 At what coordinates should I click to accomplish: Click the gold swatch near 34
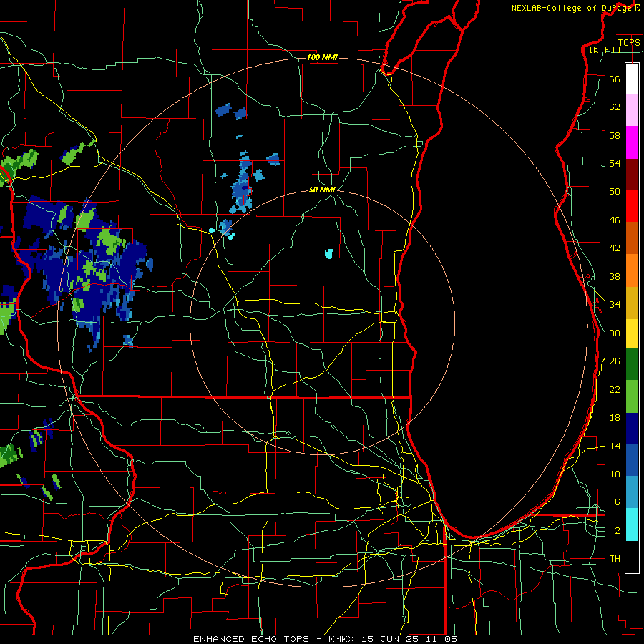point(632,302)
